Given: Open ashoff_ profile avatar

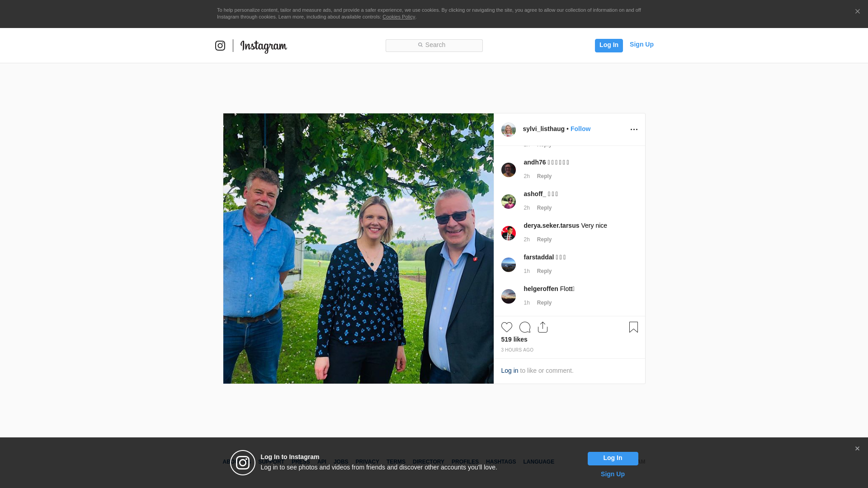Looking at the screenshot, I should pyautogui.click(x=509, y=202).
